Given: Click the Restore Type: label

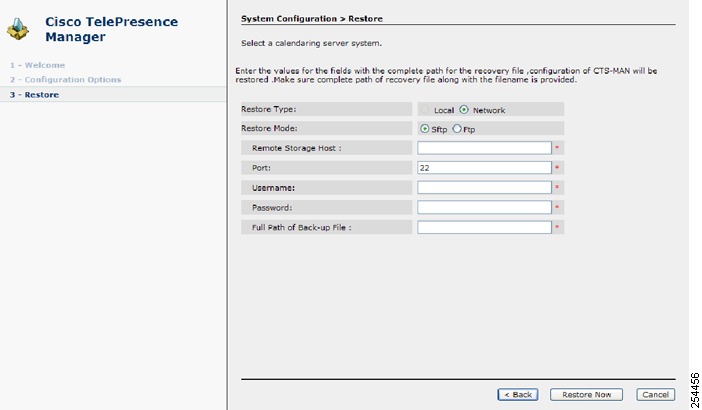Looking at the screenshot, I should pos(269,109).
